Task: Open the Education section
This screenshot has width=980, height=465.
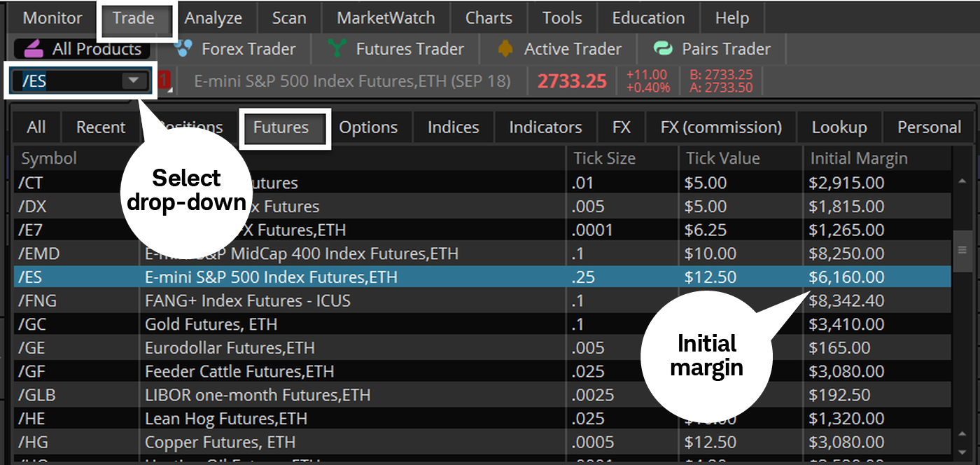Action: 648,18
